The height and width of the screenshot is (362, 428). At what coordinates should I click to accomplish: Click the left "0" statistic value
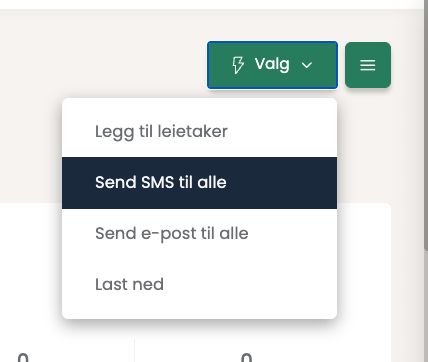tap(23, 358)
